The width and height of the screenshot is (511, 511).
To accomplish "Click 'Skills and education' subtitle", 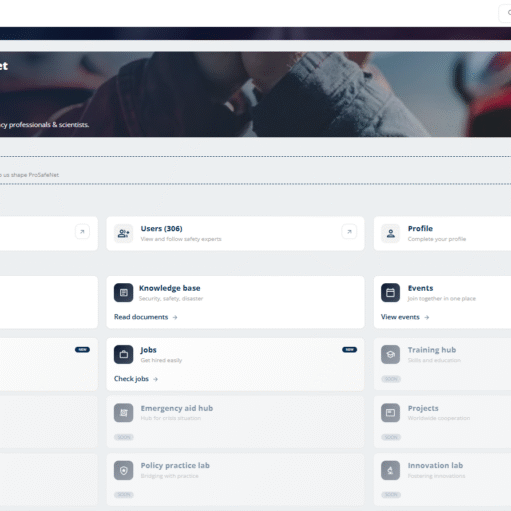I will pyautogui.click(x=434, y=360).
